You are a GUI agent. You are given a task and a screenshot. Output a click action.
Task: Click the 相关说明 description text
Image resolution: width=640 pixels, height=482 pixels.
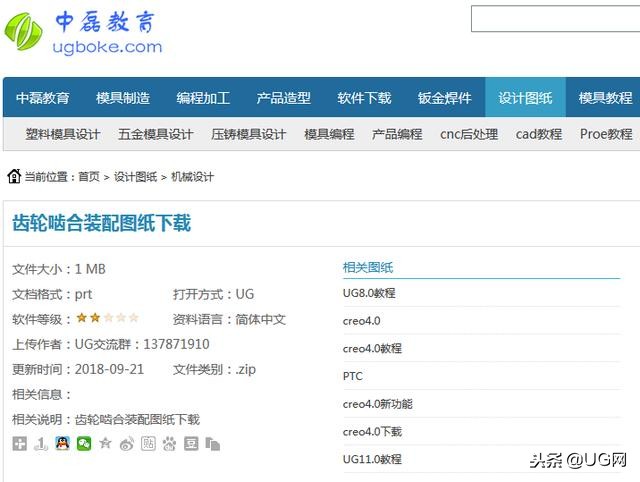[x=138, y=420]
